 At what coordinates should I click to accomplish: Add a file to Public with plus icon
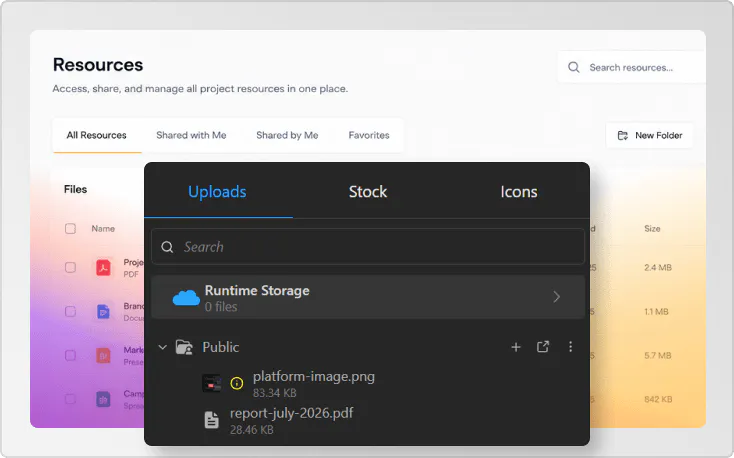516,347
